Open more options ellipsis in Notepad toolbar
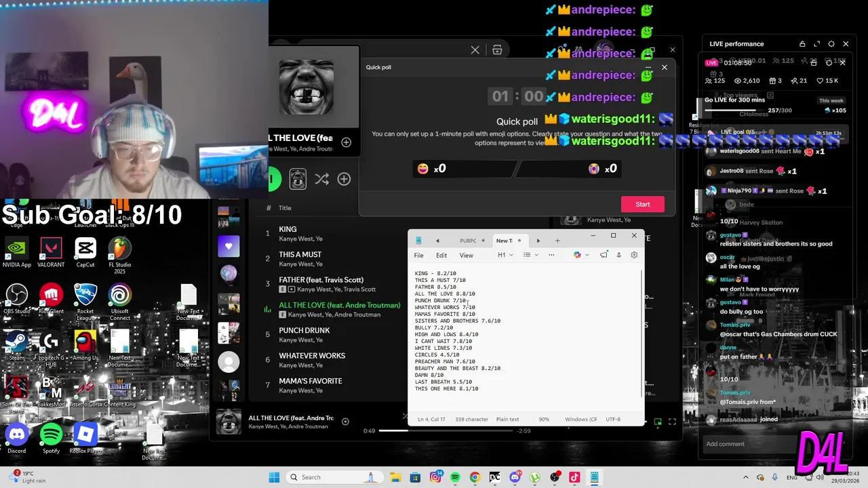 (551, 255)
